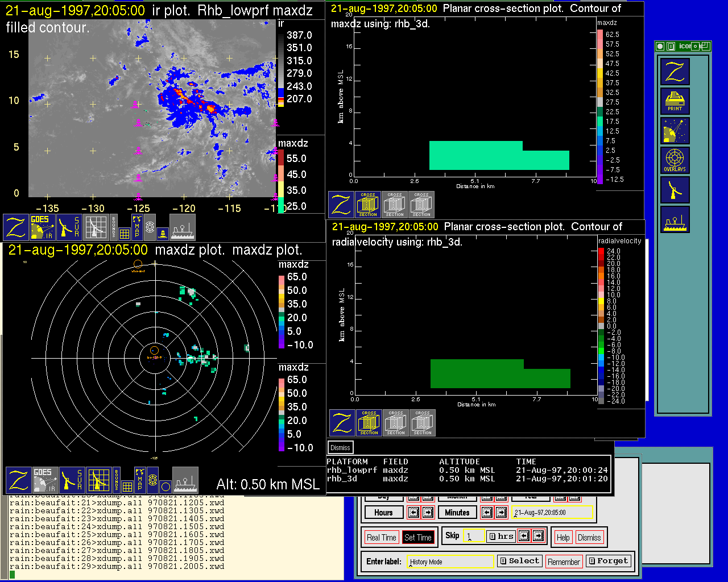Viewport: 728px width, 582px height.
Task: Enable Real Time mode
Action: [x=381, y=538]
